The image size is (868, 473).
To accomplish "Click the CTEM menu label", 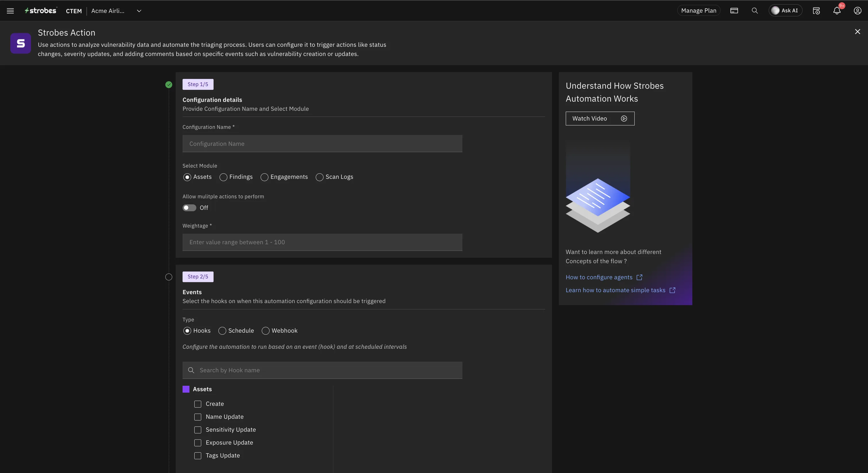I will click(73, 11).
